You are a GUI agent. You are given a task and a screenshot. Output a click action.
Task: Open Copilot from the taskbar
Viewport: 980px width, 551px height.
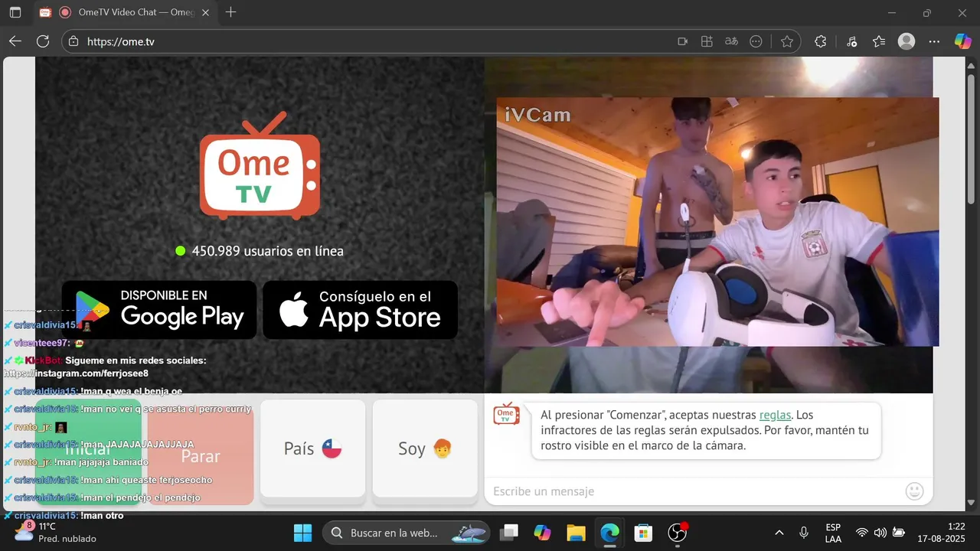pos(542,533)
